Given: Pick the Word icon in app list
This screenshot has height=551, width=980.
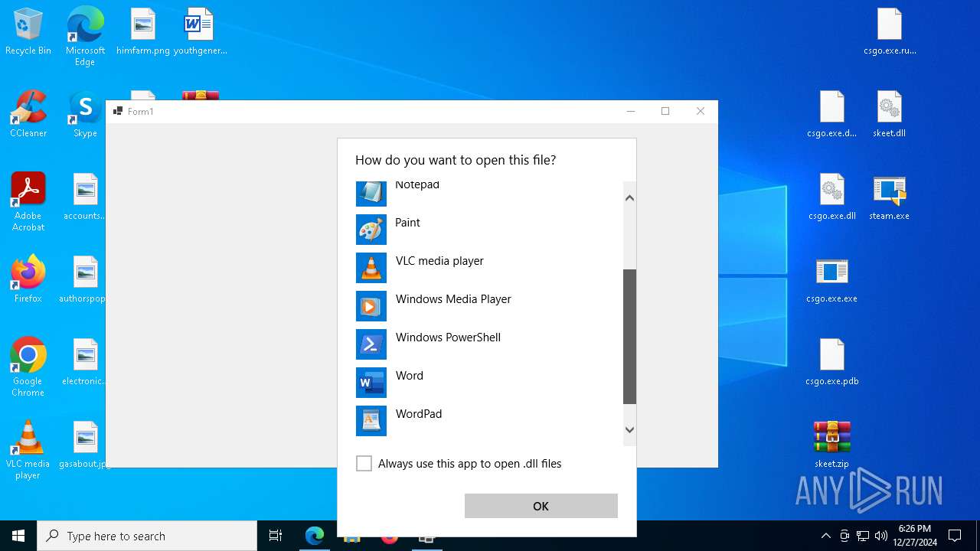Looking at the screenshot, I should (x=371, y=383).
